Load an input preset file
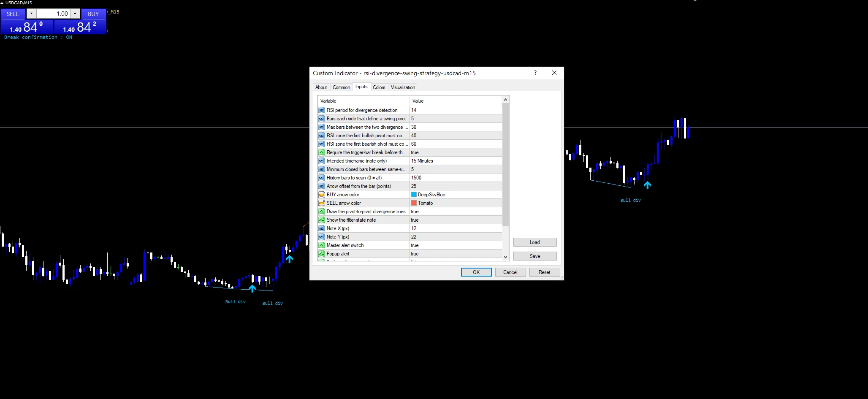This screenshot has width=868, height=399. pos(535,242)
